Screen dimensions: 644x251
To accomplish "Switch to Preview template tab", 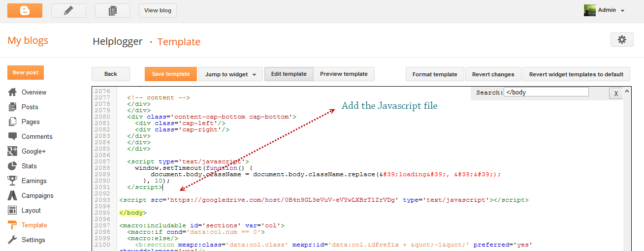I will click(344, 74).
